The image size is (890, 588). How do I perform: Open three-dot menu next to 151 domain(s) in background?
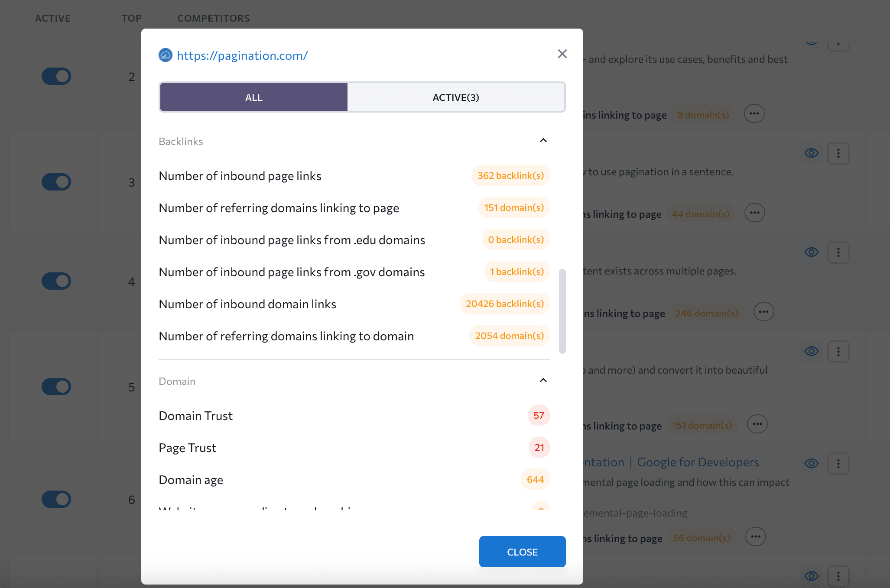pos(757,424)
